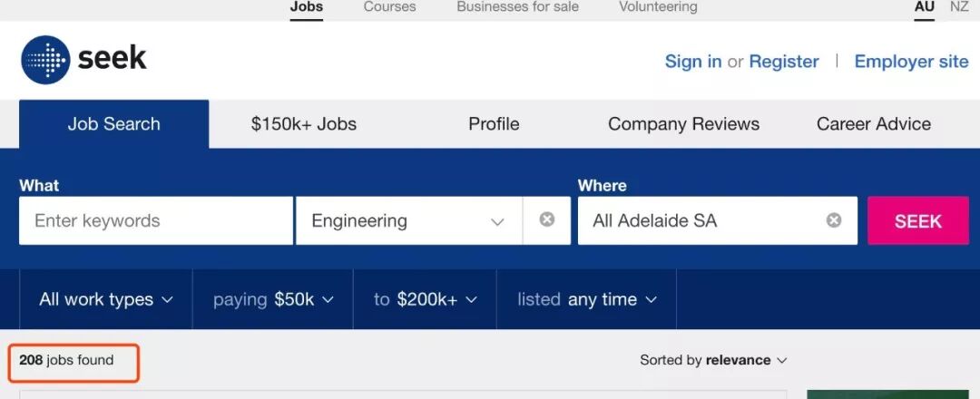Switch to the $150k+ Jobs tab
This screenshot has height=399, width=980.
[303, 124]
